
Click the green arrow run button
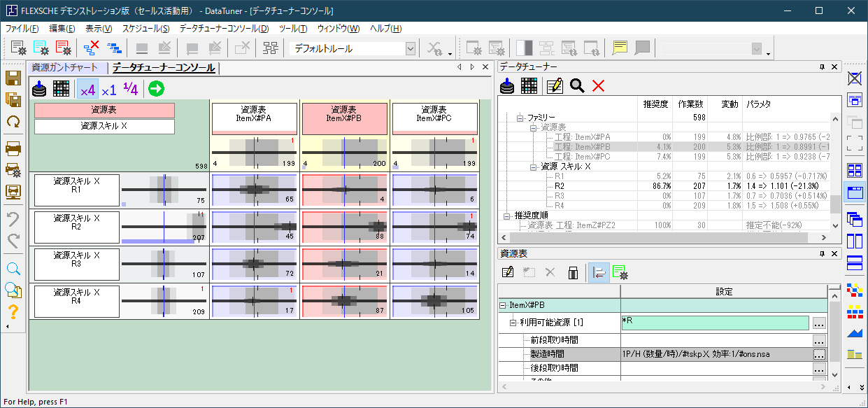click(155, 89)
